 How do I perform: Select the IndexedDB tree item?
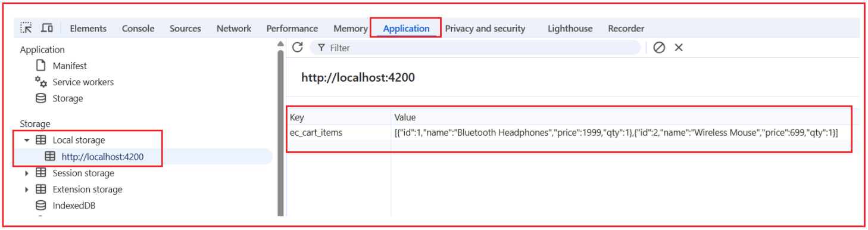pyautogui.click(x=74, y=206)
